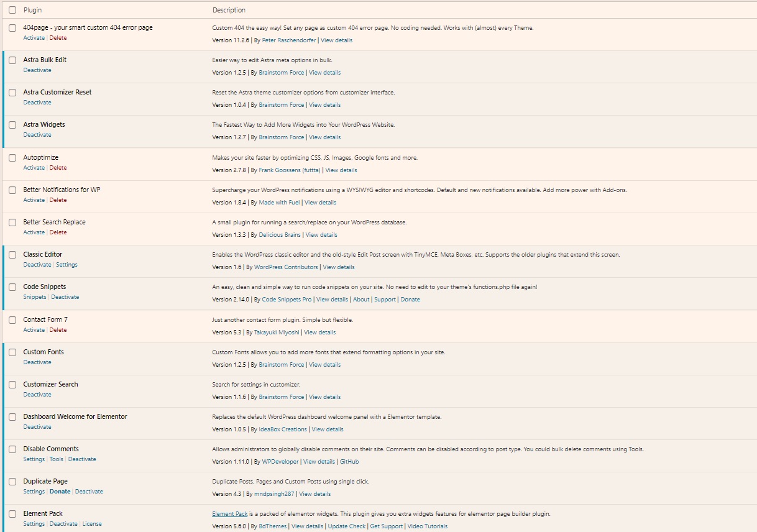Open Tools link under Disable Comments

57,459
